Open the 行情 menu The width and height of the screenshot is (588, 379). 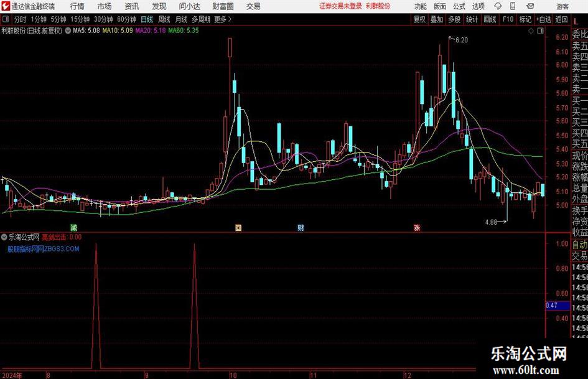point(77,6)
